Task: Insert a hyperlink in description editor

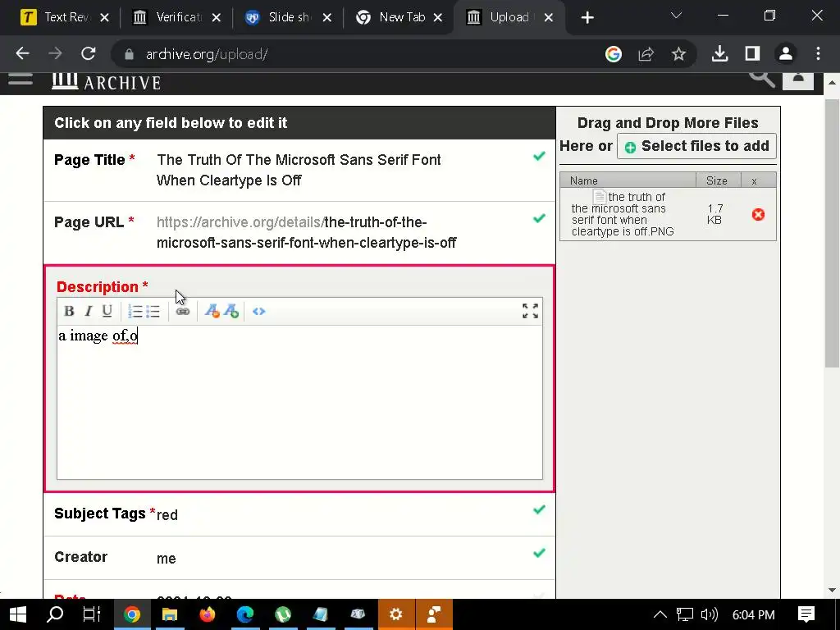Action: coord(183,311)
